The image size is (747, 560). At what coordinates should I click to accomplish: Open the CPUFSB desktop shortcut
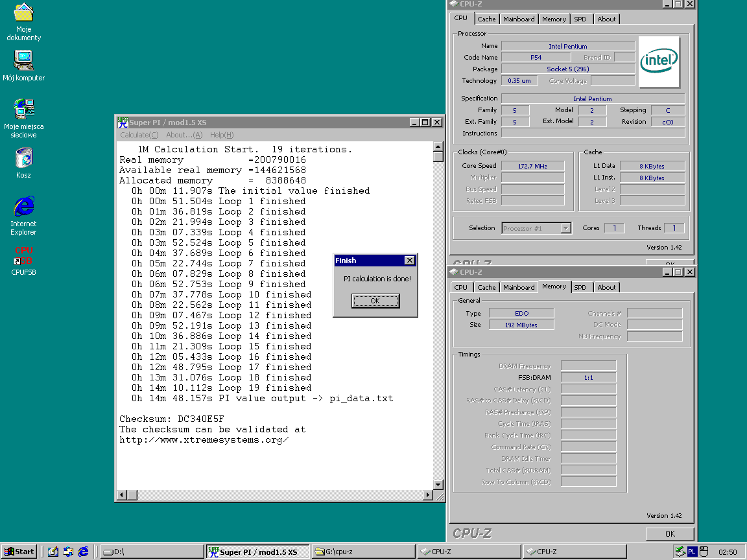click(x=23, y=261)
